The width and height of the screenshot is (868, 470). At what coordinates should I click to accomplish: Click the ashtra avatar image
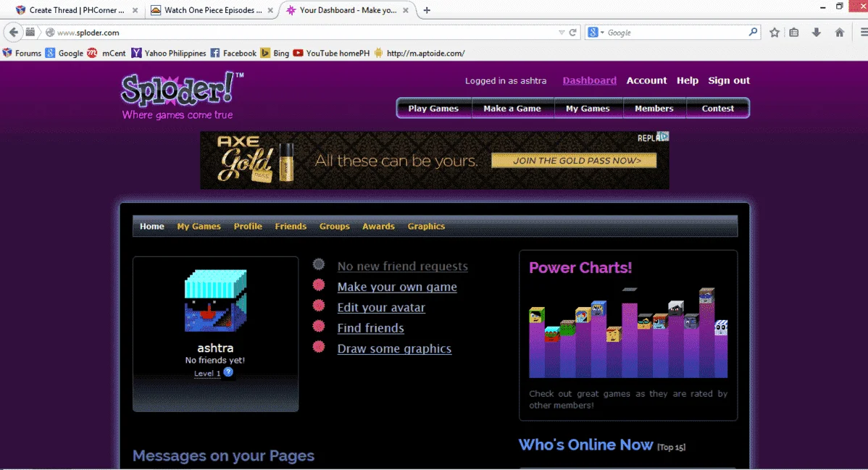(x=215, y=301)
